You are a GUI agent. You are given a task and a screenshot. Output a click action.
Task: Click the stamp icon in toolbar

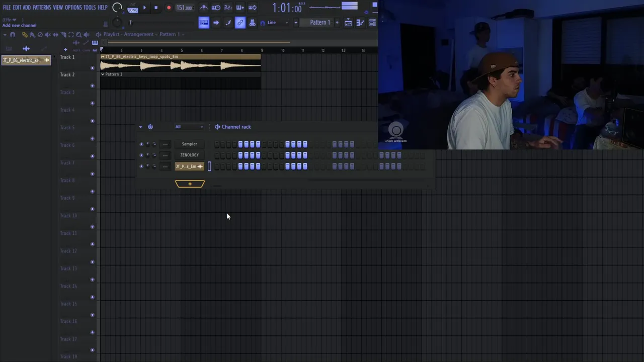(252, 23)
